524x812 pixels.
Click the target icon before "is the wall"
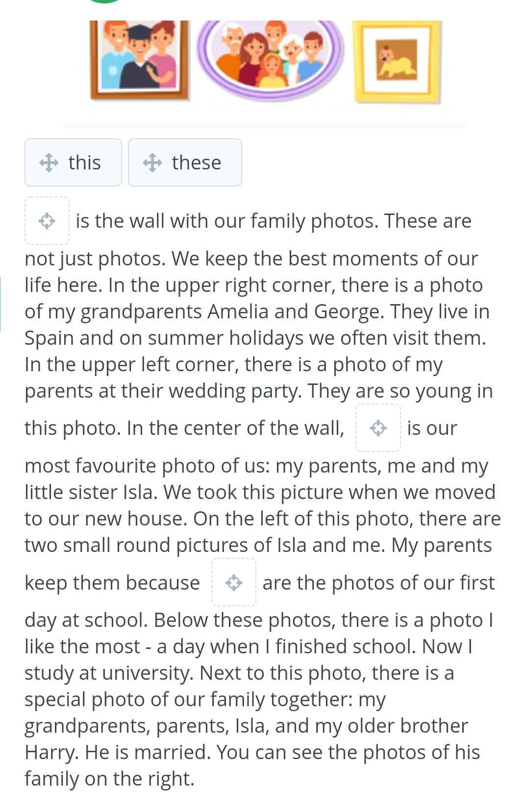47,221
